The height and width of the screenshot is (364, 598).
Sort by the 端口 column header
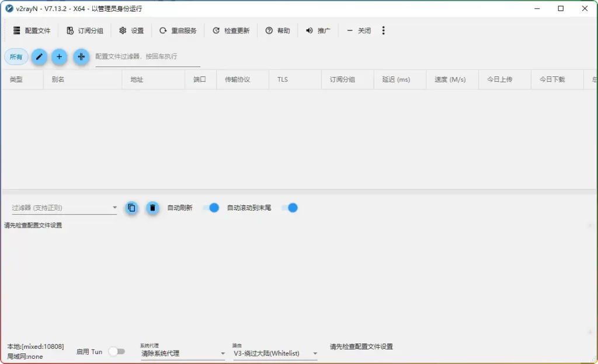[200, 79]
